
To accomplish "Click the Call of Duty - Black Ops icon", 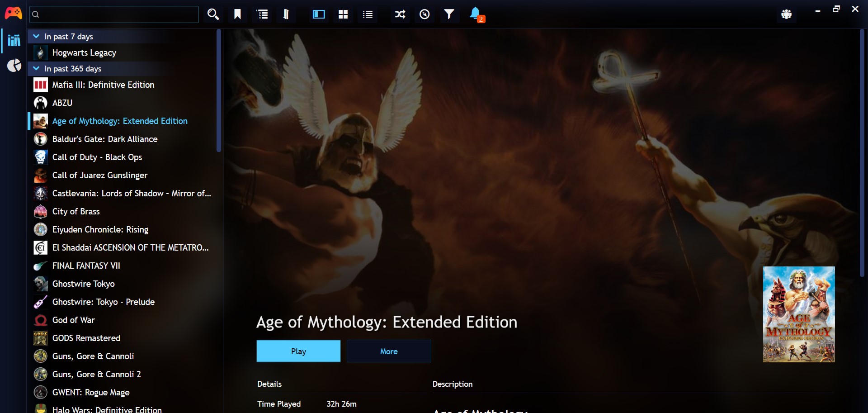I will point(41,157).
